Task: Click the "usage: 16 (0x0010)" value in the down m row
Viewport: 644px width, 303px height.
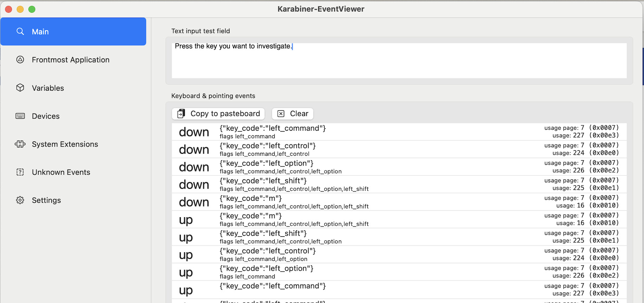Action: [587, 206]
